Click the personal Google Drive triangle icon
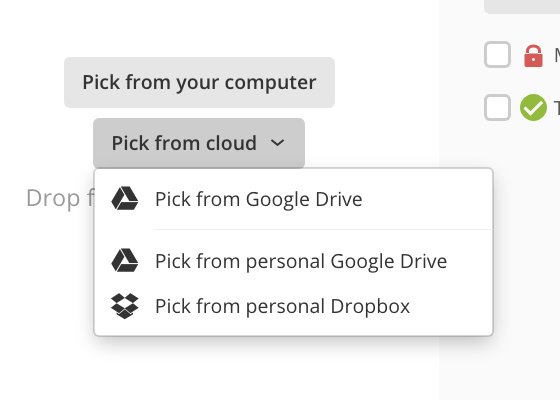 click(125, 260)
